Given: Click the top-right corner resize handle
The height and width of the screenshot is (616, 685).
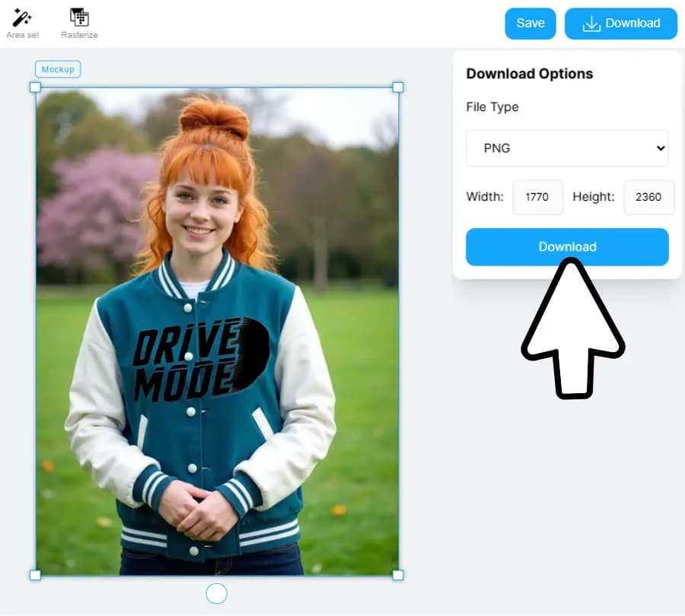Looking at the screenshot, I should [x=397, y=87].
